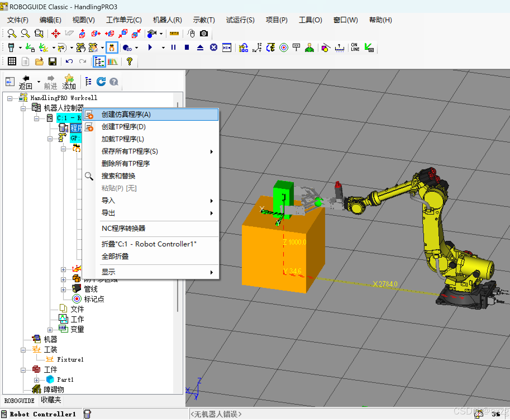Choose 创建仿真程序(A) in context menu
The image size is (510, 420).
[x=151, y=115]
